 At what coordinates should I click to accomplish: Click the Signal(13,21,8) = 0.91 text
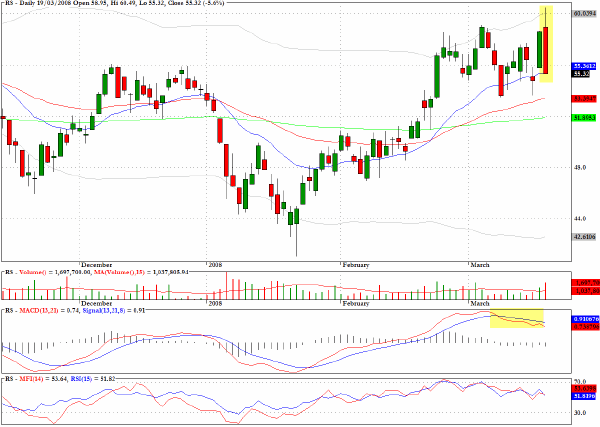click(113, 310)
